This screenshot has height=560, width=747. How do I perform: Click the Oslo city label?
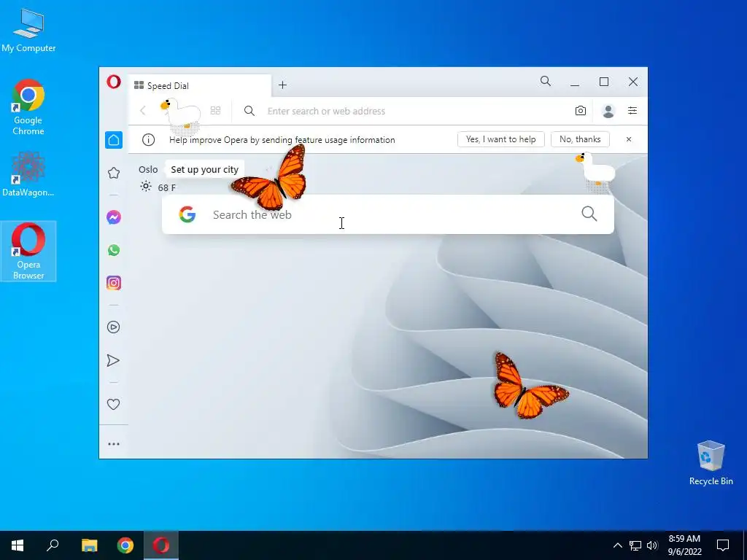(148, 169)
